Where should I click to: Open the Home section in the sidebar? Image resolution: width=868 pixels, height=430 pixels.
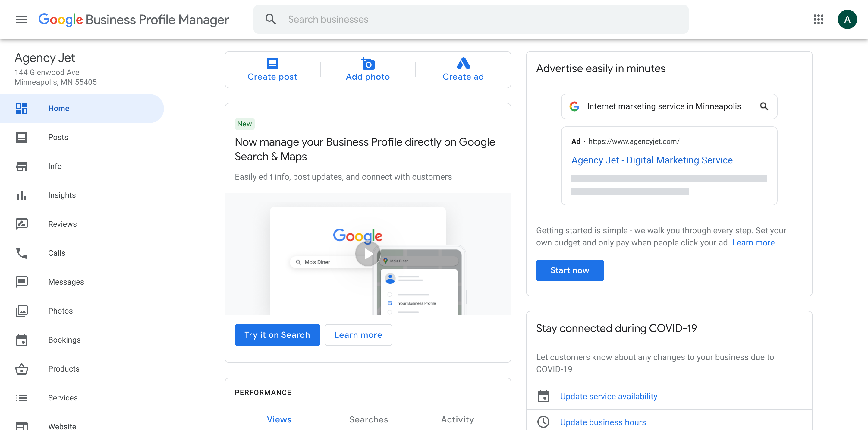(x=82, y=108)
